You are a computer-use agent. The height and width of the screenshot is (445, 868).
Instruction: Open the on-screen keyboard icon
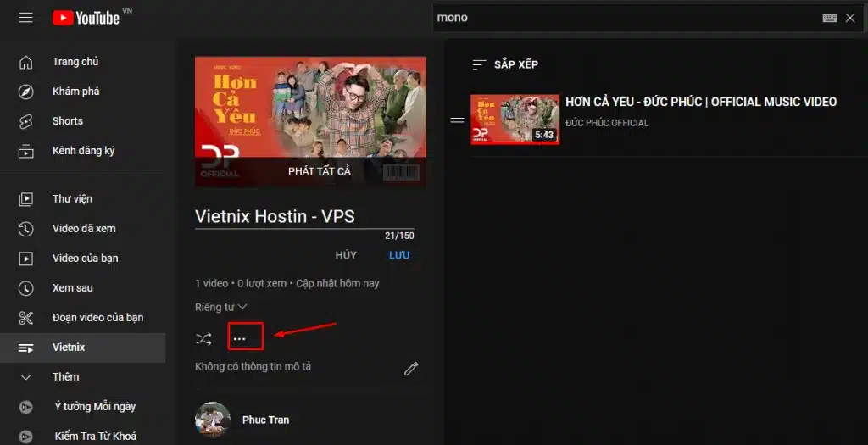click(830, 19)
